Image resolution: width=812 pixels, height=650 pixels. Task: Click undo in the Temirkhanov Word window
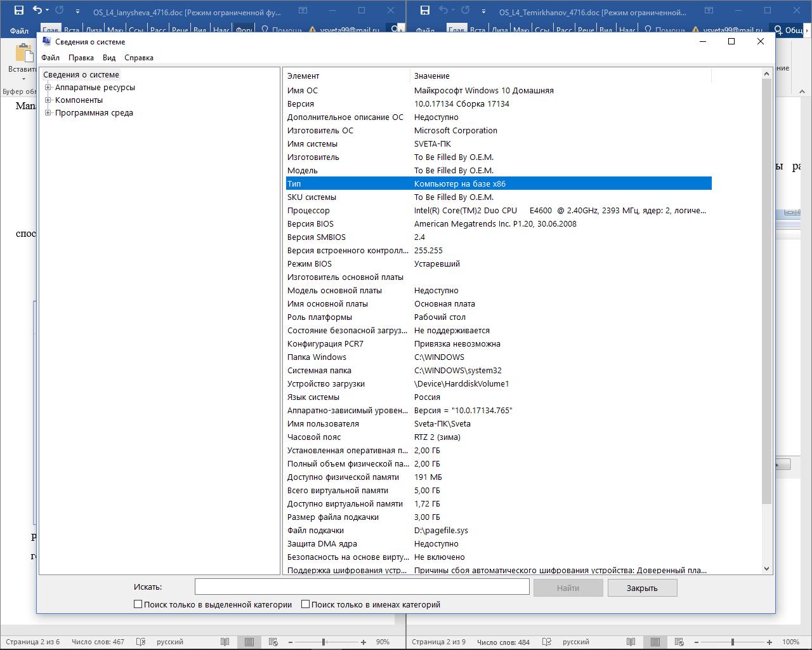tap(443, 10)
